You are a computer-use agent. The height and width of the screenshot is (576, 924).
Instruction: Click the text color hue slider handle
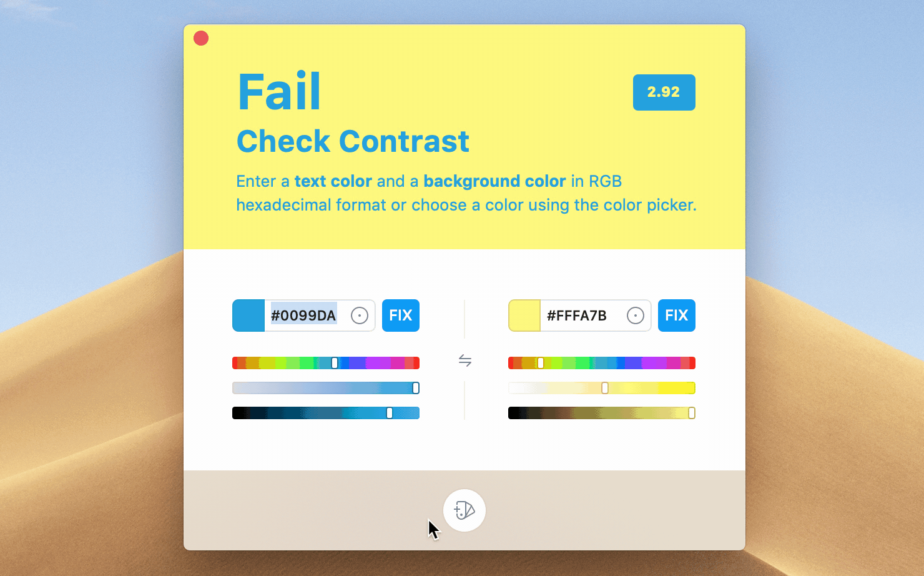click(x=335, y=363)
